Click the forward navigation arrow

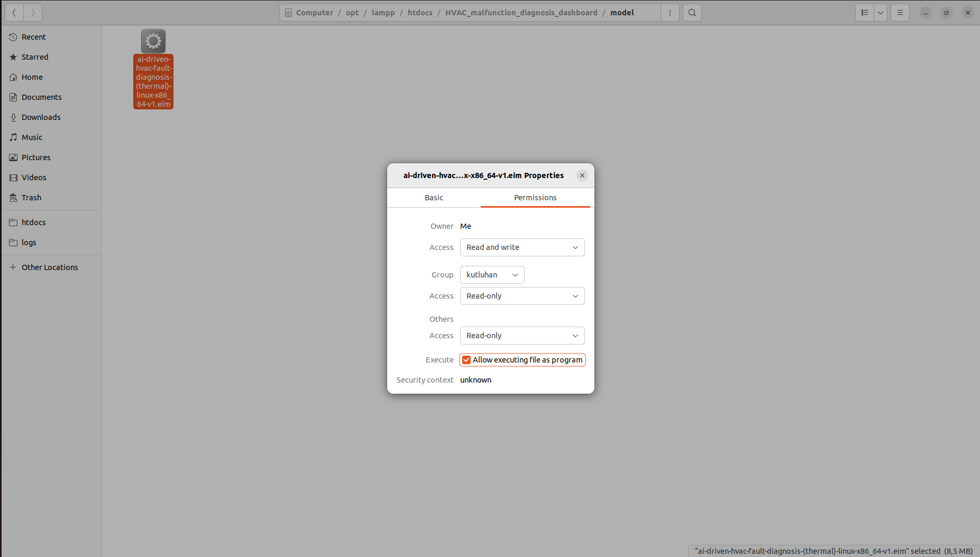point(33,13)
